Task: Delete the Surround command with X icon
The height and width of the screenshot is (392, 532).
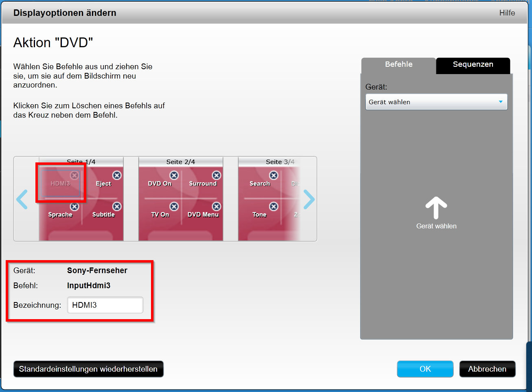Action: point(217,175)
